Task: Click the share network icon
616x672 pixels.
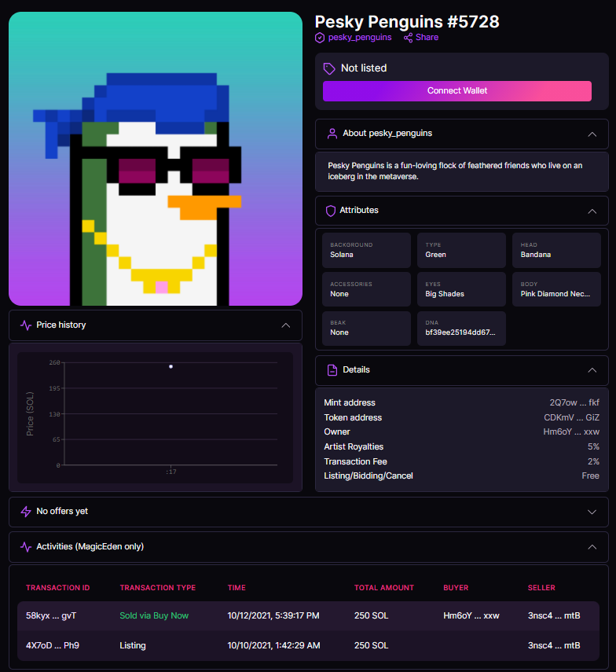Action: (409, 38)
